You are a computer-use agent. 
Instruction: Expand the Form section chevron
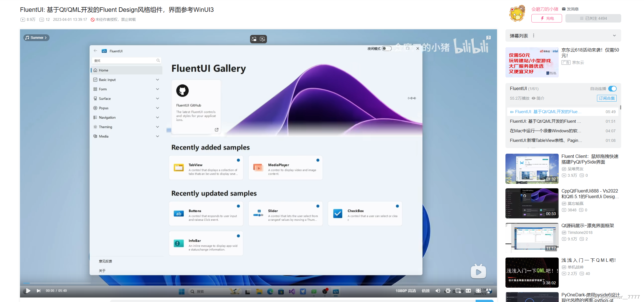157,89
